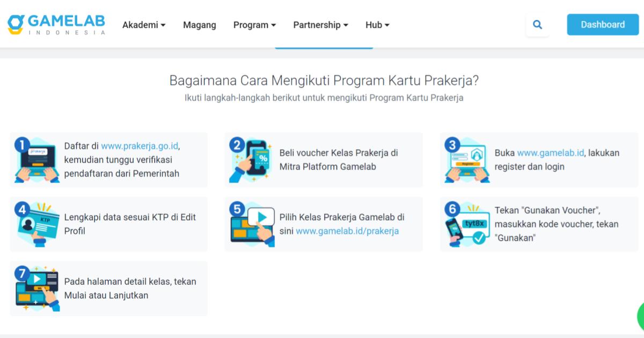
Task: Click the step 1 laptop Prakerja illustration icon
Action: 36,159
